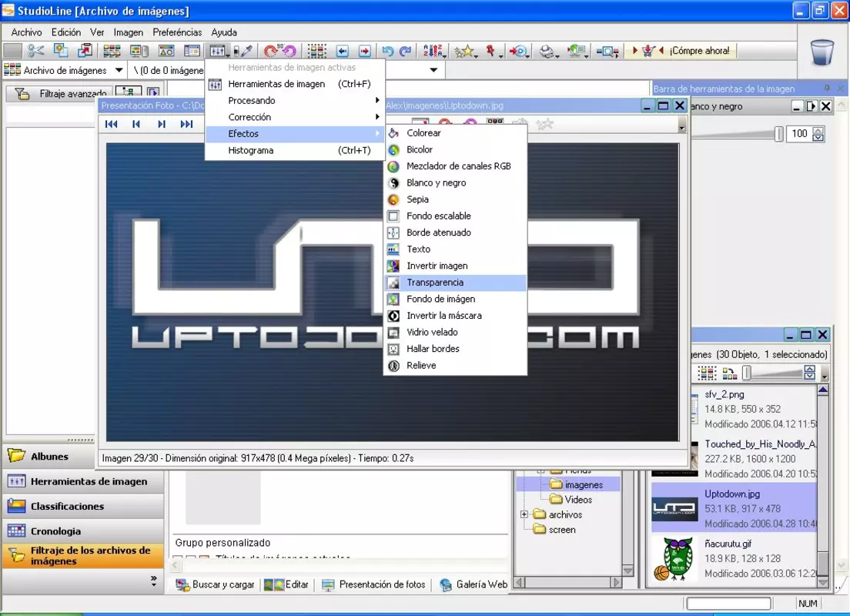850x616 pixels.
Task: Open the Archivo menu
Action: (26, 32)
